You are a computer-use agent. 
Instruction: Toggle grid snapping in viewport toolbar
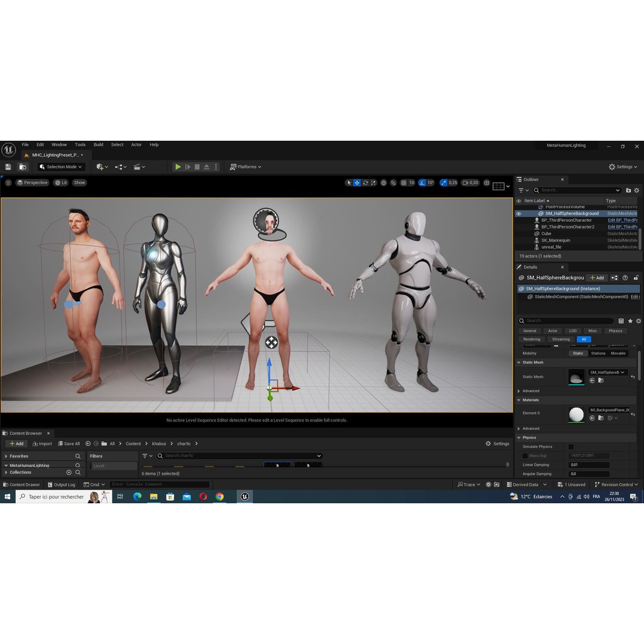point(404,183)
